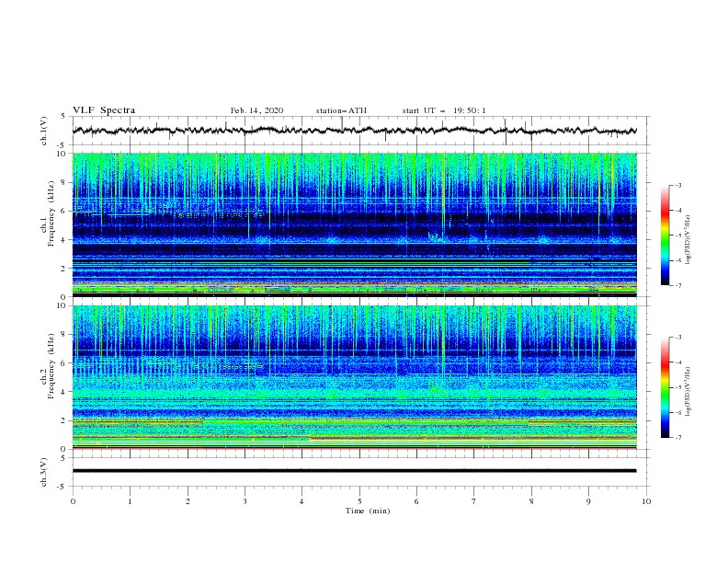Click the 6 kHz tick label of ch.2 spectrogram
This screenshot has height=563, width=728.
click(63, 363)
